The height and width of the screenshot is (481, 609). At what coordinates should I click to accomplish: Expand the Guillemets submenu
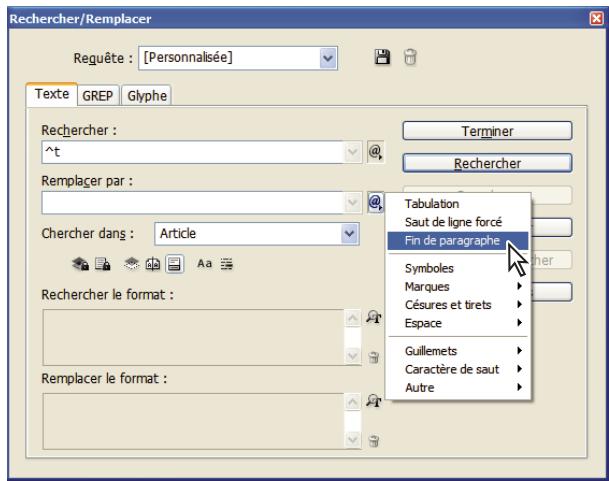458,351
